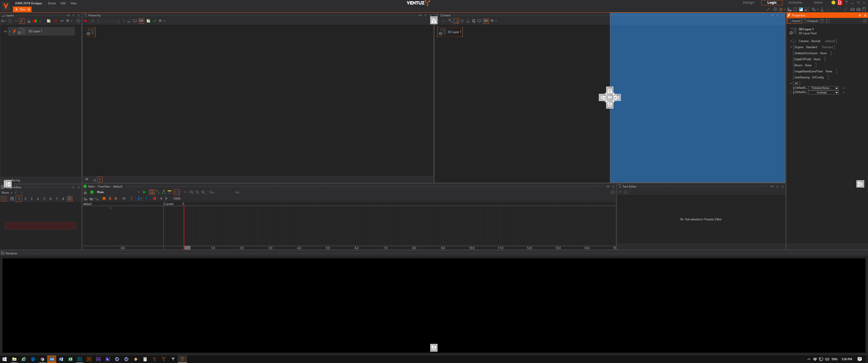Click the zoom in magnifier in timeline
Viewport: 868px width, 363px height.
click(x=192, y=192)
